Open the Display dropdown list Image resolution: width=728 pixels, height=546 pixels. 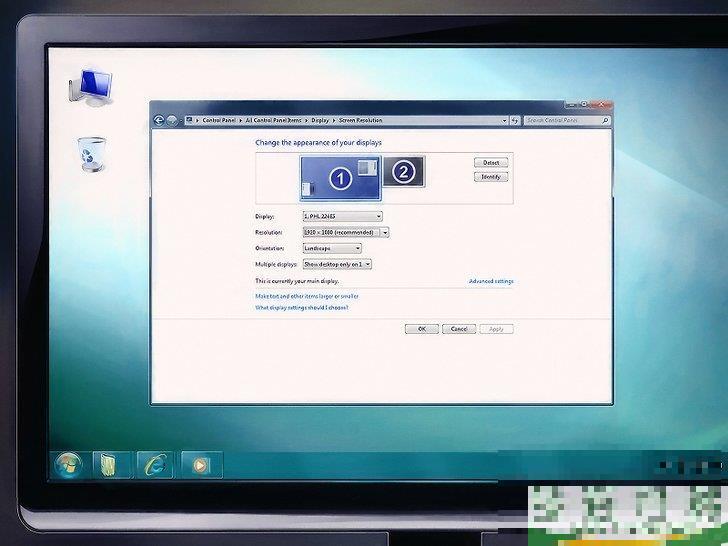point(342,216)
